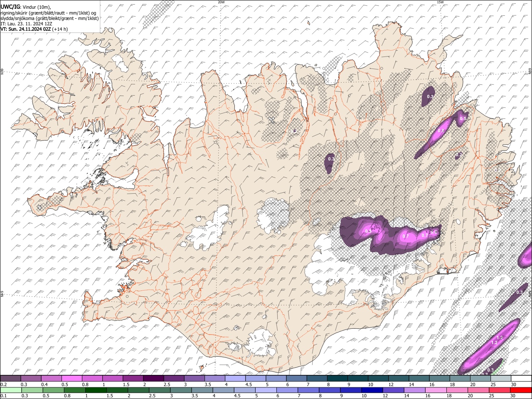Select the darkest green bottom-row swatch at 1
Screen dimensions: 532x399
(96, 390)
